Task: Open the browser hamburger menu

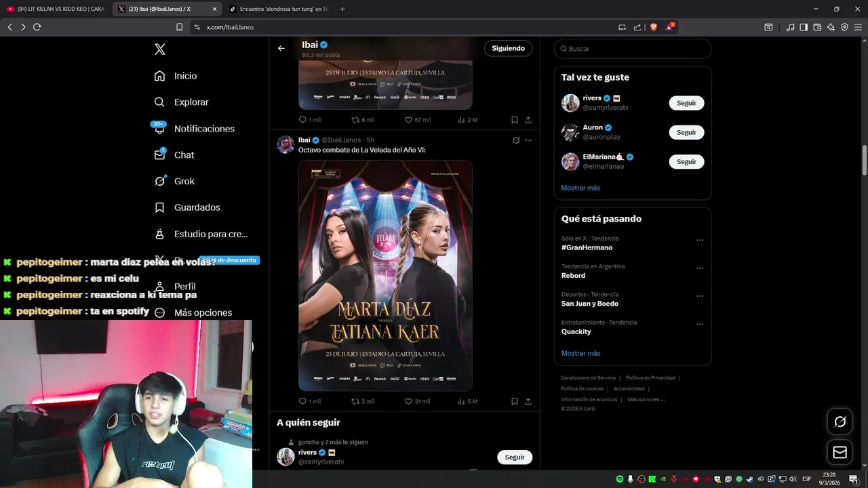Action: tap(858, 27)
